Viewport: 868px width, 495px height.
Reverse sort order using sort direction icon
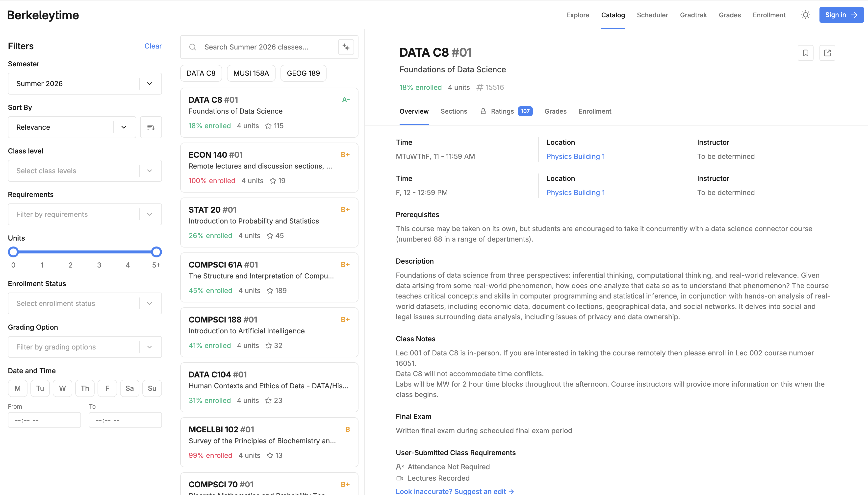151,127
